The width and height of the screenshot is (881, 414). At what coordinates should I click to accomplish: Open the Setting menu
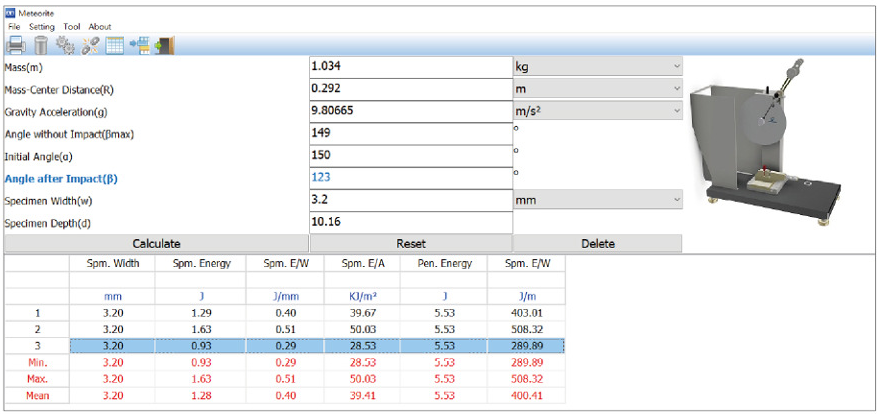point(42,26)
